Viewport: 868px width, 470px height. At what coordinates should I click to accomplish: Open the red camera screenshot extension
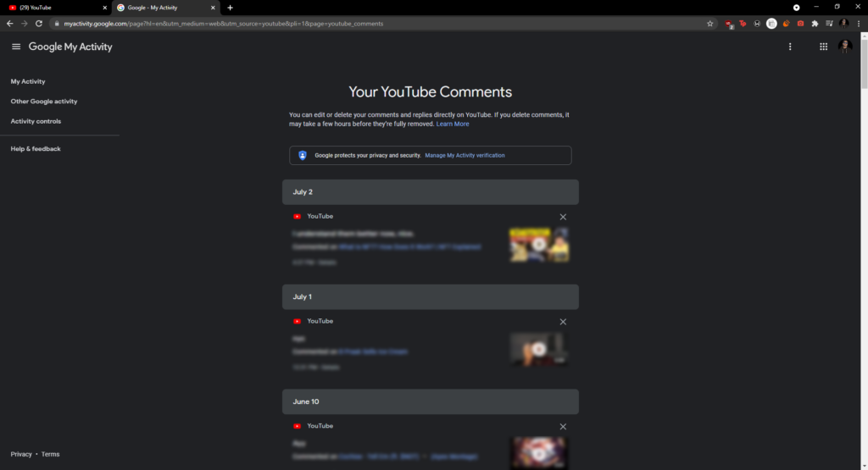coord(800,24)
